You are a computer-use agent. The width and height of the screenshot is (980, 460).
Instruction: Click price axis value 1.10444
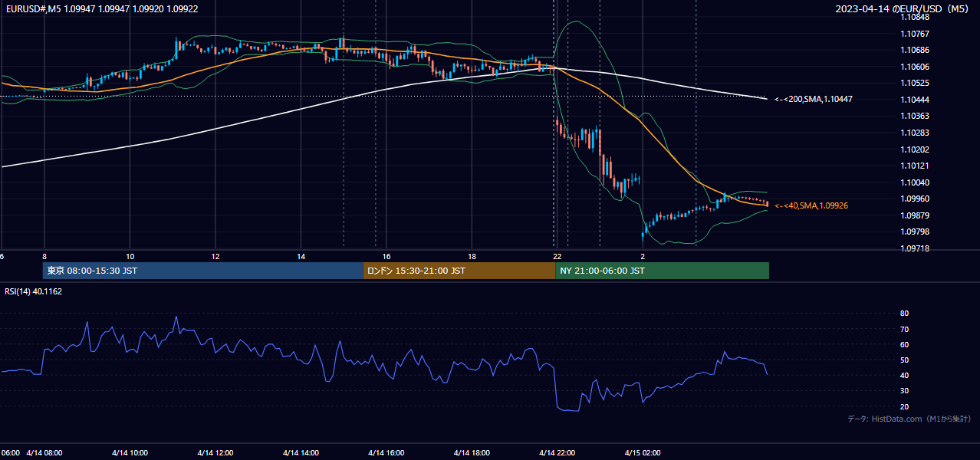(914, 100)
